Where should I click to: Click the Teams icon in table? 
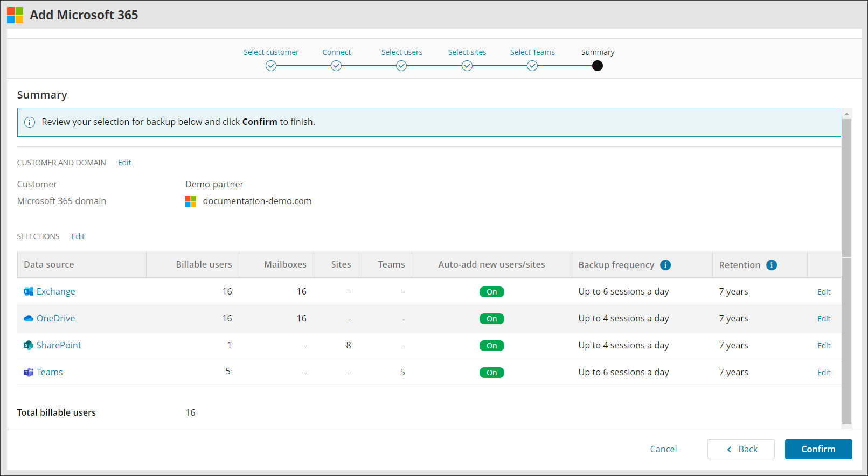point(29,372)
